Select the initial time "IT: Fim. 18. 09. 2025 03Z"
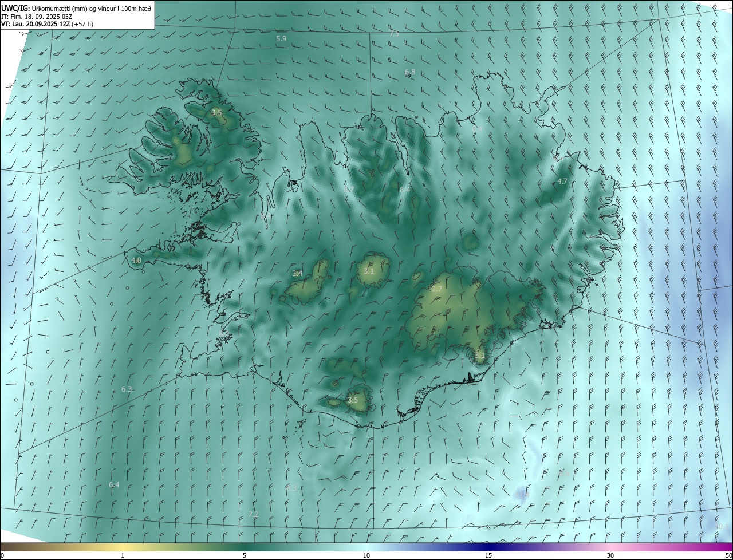The image size is (733, 560). pyautogui.click(x=36, y=16)
